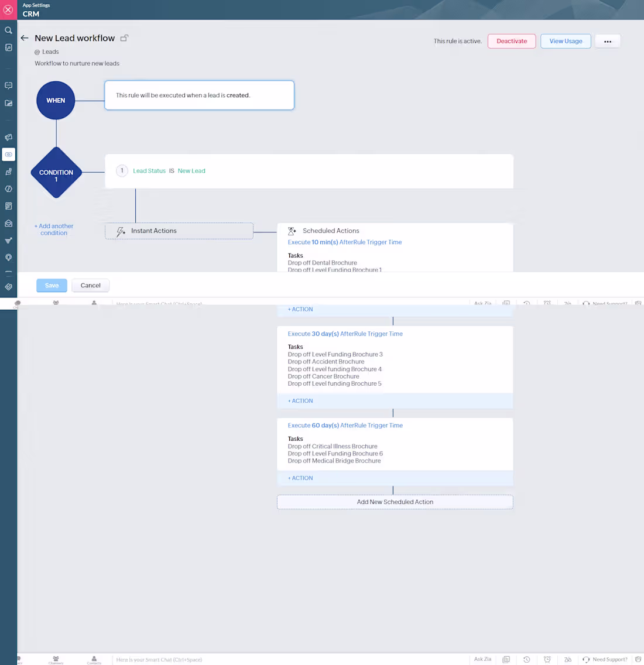This screenshot has height=665, width=644.
Task: Click Need Support? in bottom bar
Action: tap(605, 660)
